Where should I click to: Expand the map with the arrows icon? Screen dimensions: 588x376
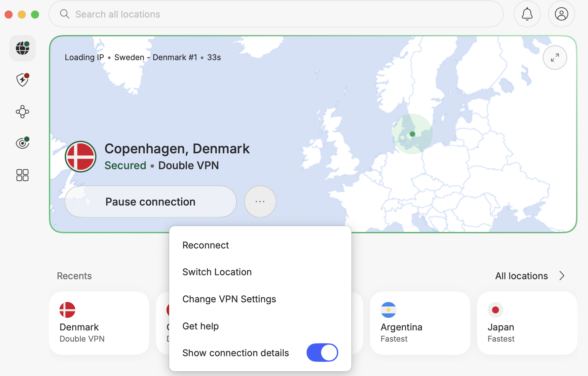[x=555, y=57]
